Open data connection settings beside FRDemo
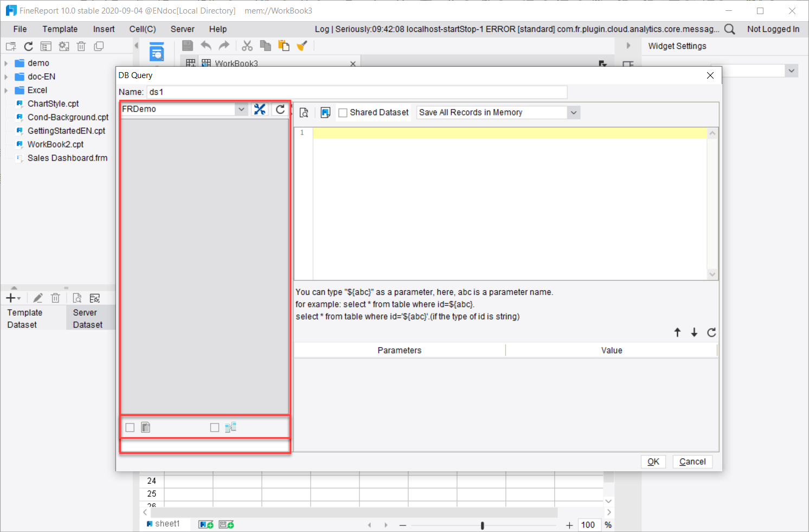Screen dimensions: 809x532 (260, 109)
